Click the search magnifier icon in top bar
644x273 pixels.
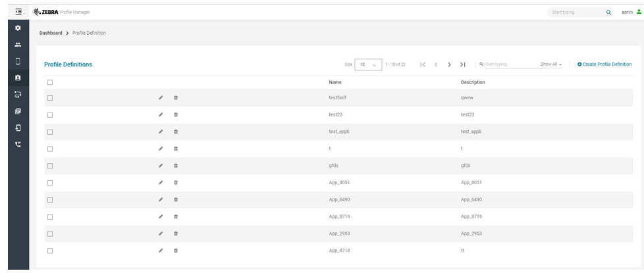pos(608,12)
